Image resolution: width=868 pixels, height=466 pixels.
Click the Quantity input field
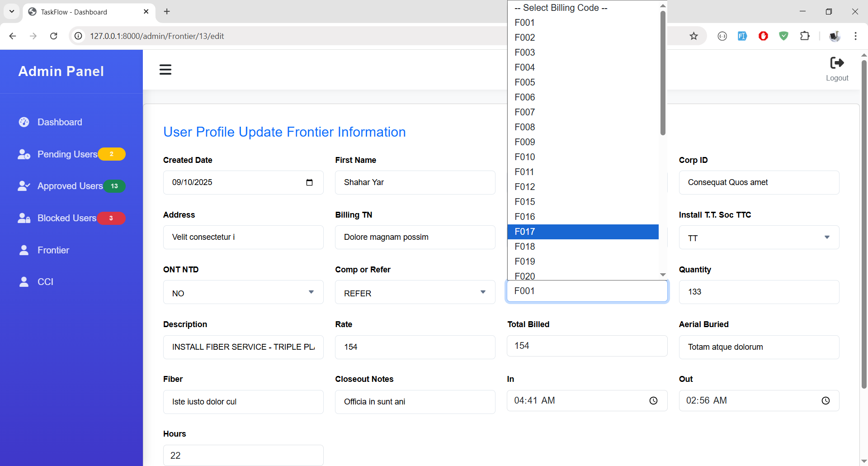pyautogui.click(x=759, y=292)
